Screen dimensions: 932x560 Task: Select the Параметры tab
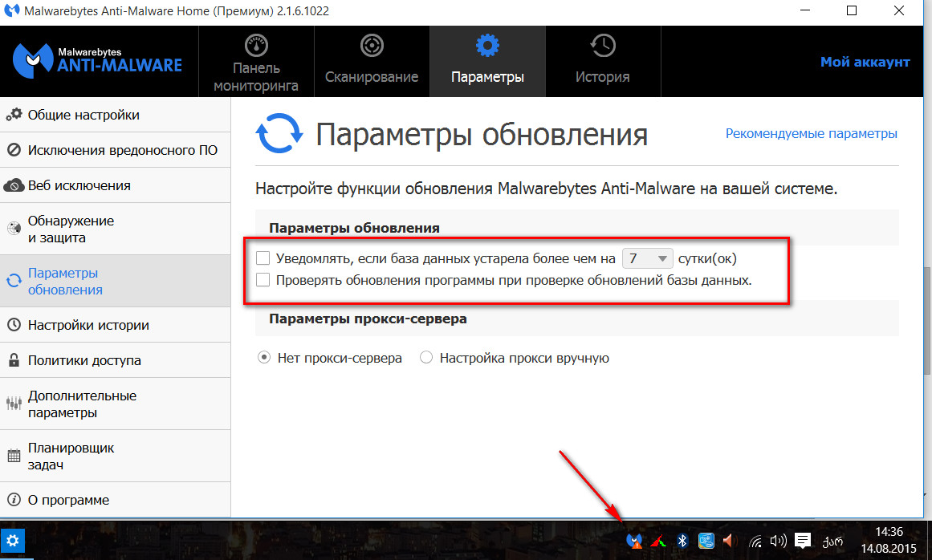tap(487, 61)
